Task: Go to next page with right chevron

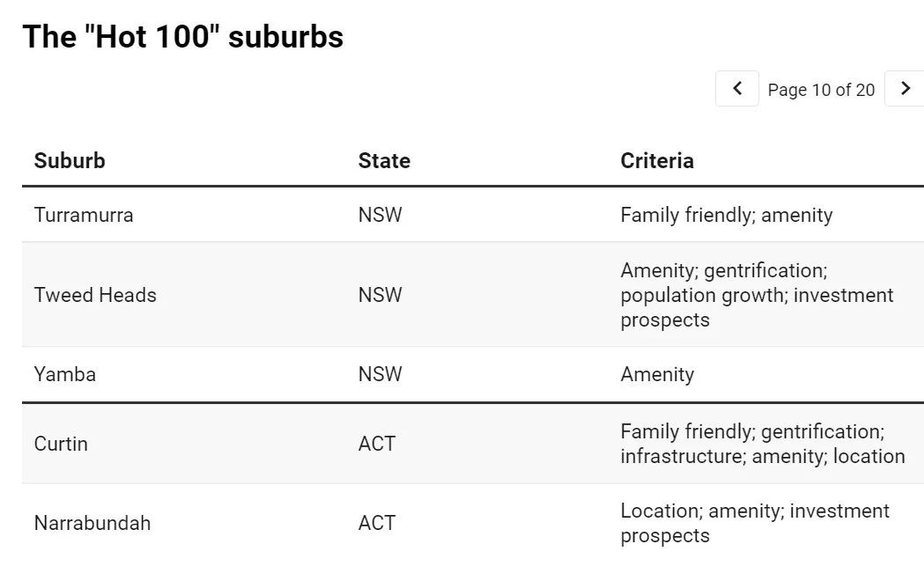Action: 906,88
